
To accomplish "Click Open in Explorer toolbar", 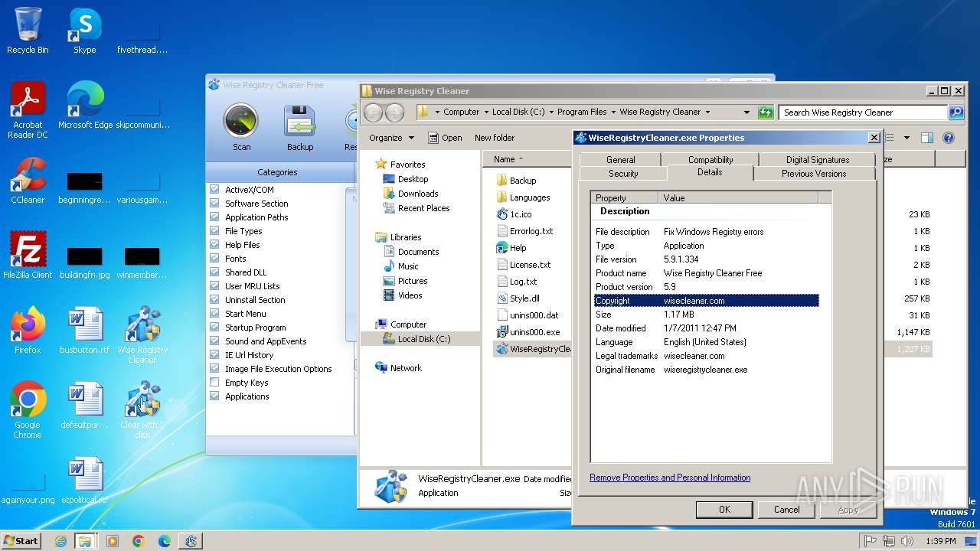I will (x=445, y=138).
